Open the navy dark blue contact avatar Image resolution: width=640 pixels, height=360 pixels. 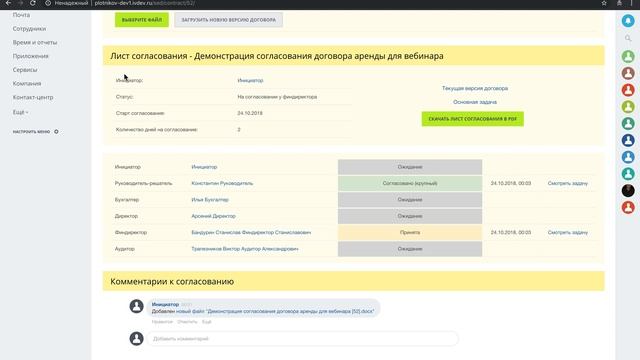tap(628, 140)
